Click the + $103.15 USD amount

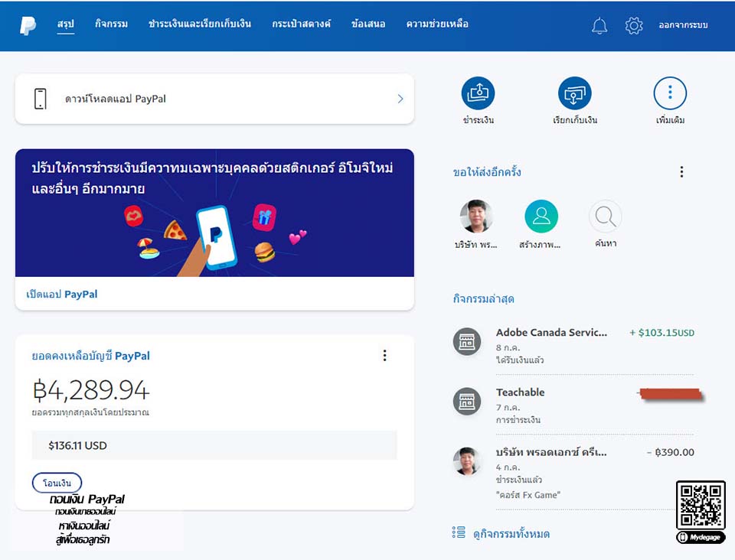pyautogui.click(x=661, y=333)
